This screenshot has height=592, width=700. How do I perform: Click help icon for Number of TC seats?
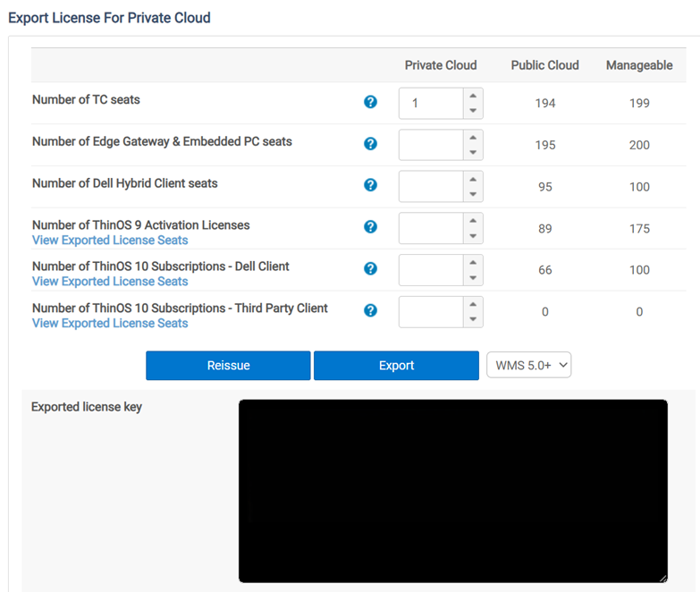tap(371, 102)
